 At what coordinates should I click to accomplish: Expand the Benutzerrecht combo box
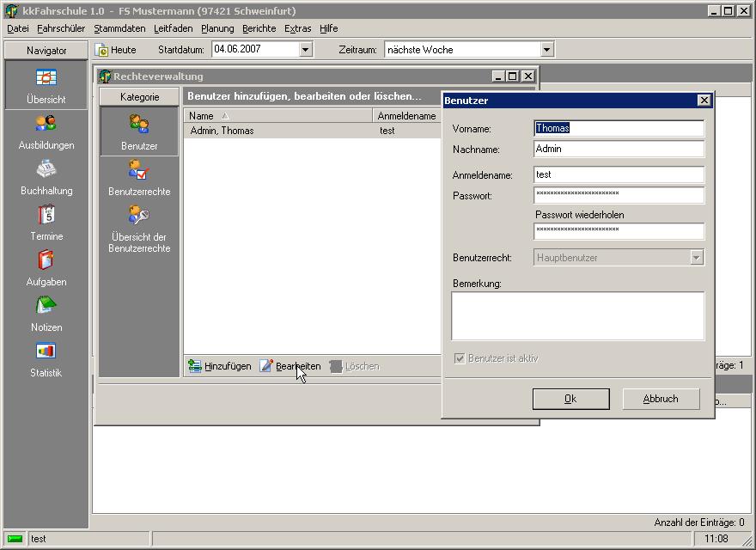(697, 258)
